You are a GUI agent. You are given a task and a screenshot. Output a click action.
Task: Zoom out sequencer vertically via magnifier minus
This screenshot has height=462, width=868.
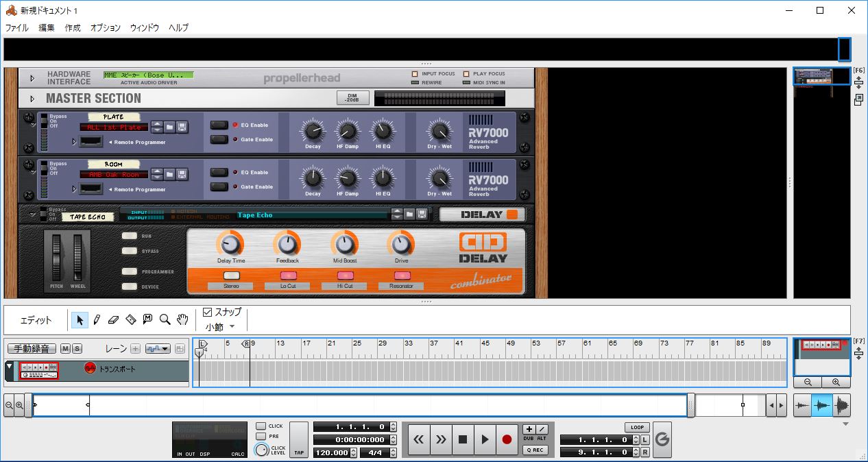pyautogui.click(x=808, y=382)
